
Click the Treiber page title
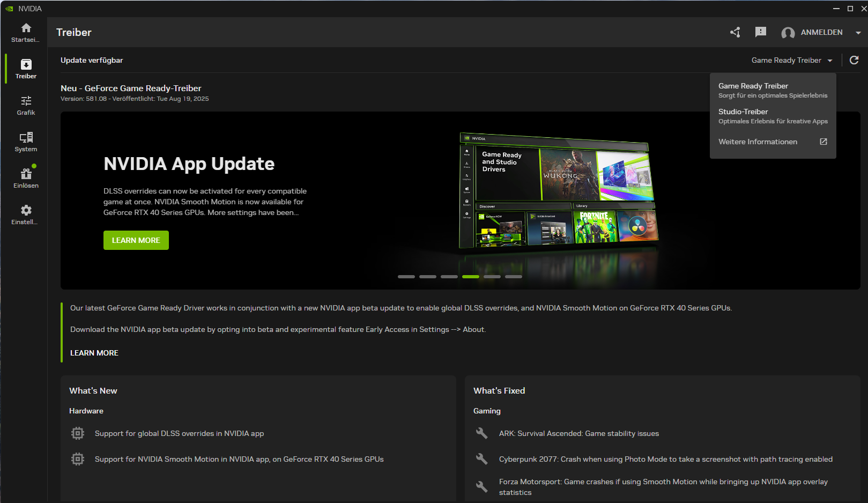pos(74,32)
